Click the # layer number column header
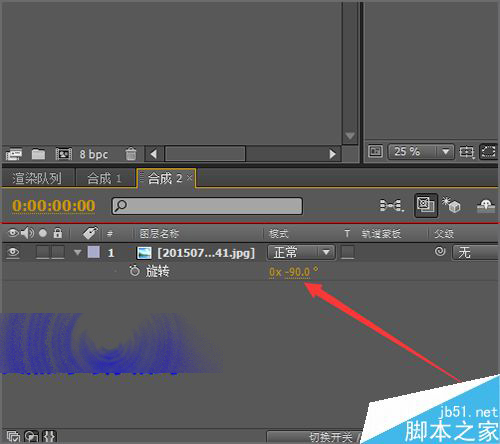500x444 pixels. click(110, 234)
